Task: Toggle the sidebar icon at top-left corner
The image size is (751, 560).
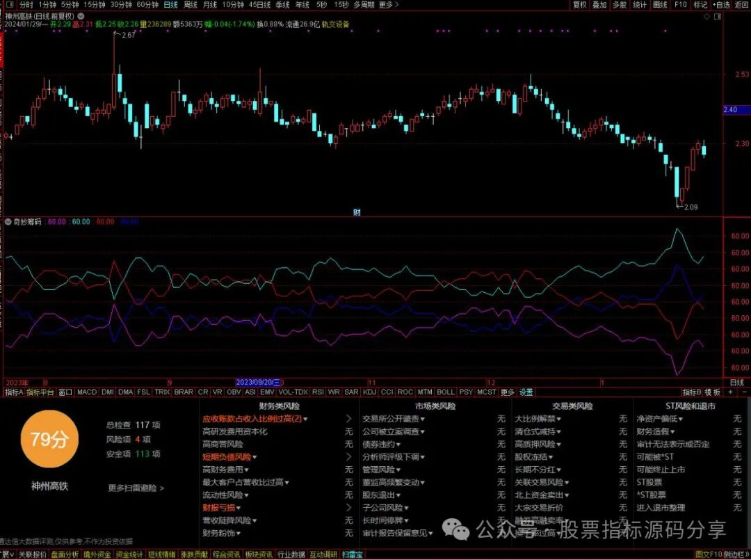Action: (10, 5)
